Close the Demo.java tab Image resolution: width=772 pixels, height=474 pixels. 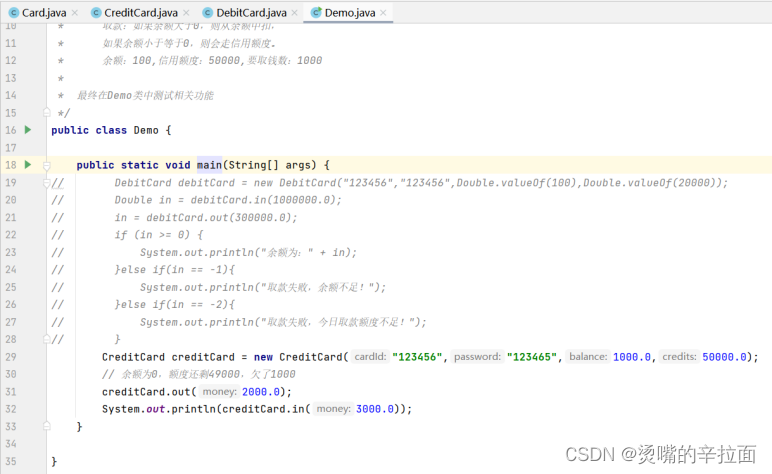384,13
